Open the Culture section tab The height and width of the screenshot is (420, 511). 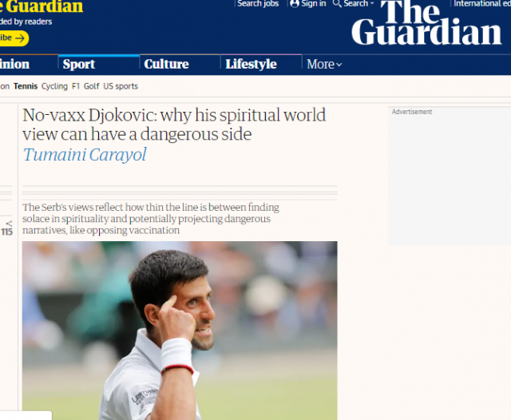166,64
